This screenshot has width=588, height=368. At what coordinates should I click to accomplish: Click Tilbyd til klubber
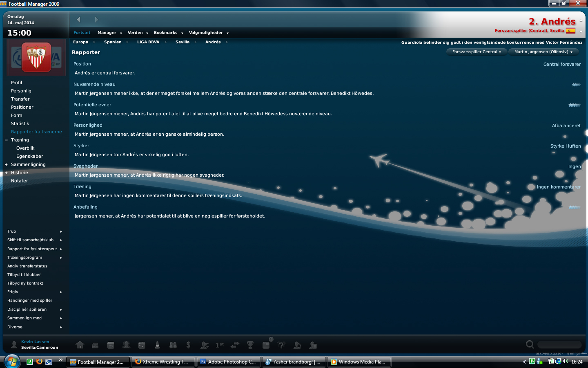point(24,275)
